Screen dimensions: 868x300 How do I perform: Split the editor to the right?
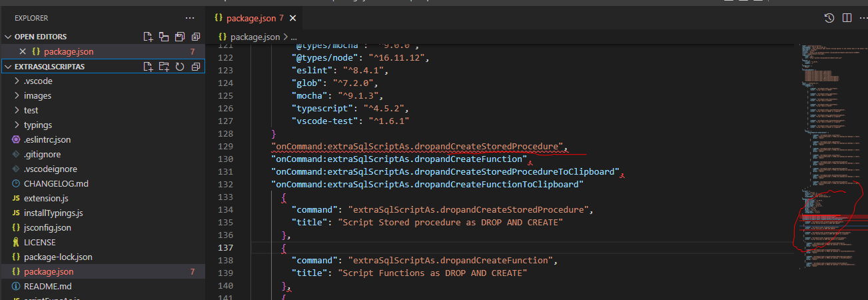[x=846, y=18]
